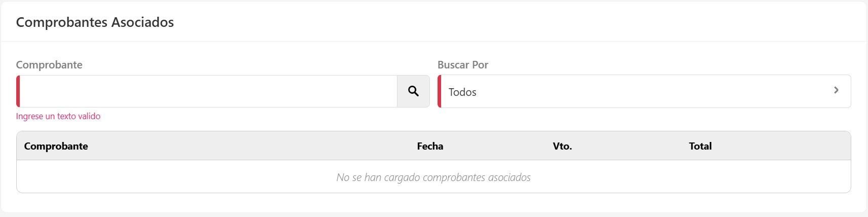Select the Todos option text
868x217 pixels.
pyautogui.click(x=462, y=92)
